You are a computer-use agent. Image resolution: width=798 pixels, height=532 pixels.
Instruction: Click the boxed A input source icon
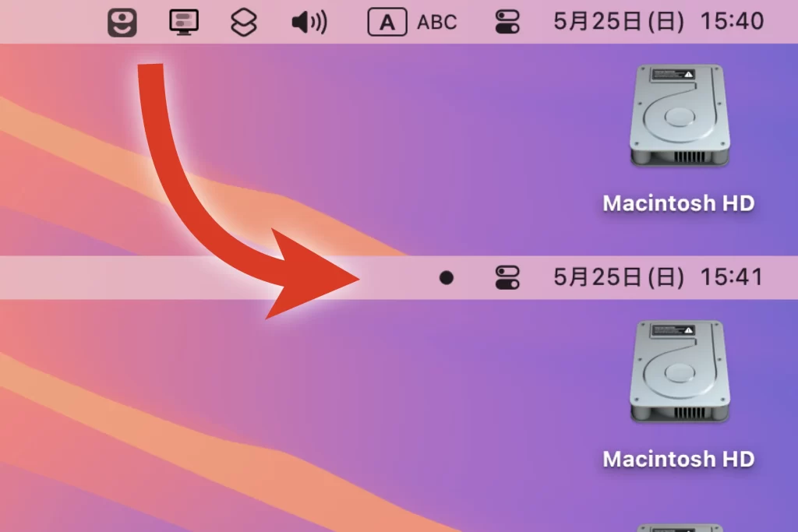tap(387, 22)
